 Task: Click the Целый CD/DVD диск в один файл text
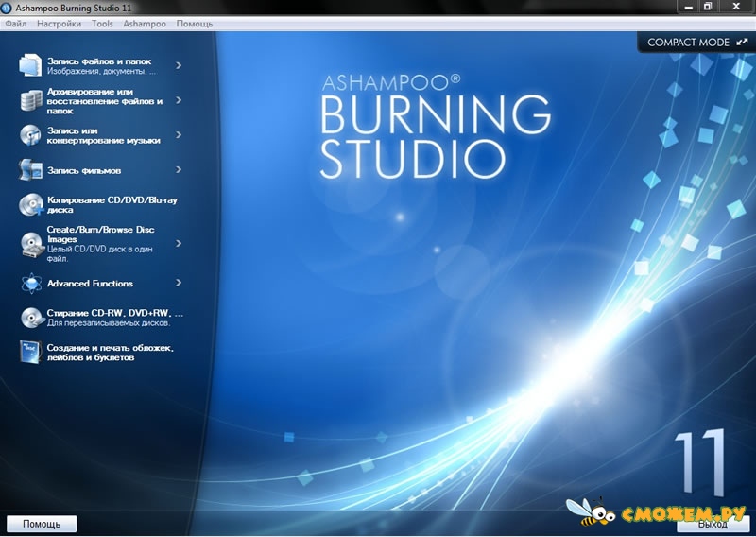point(99,253)
